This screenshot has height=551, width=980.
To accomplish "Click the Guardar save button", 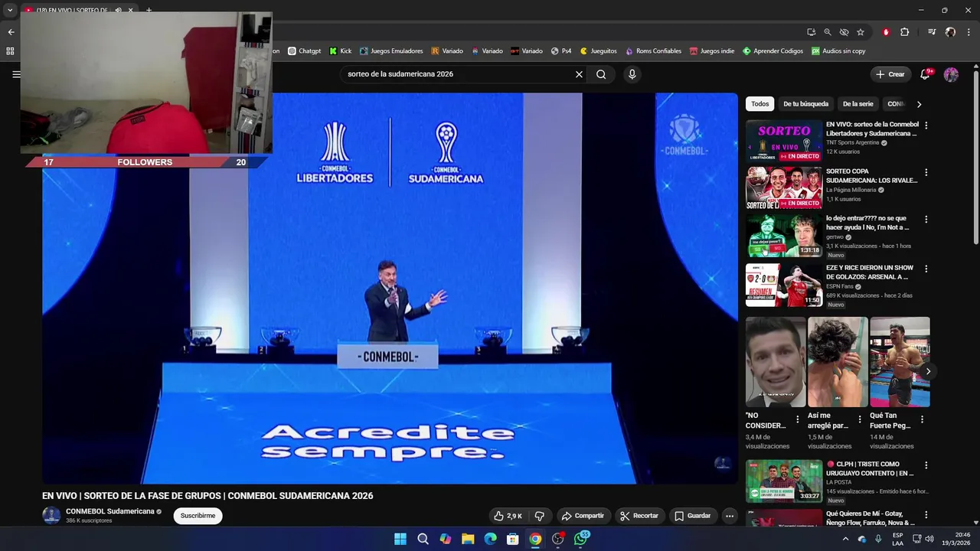I will [692, 516].
